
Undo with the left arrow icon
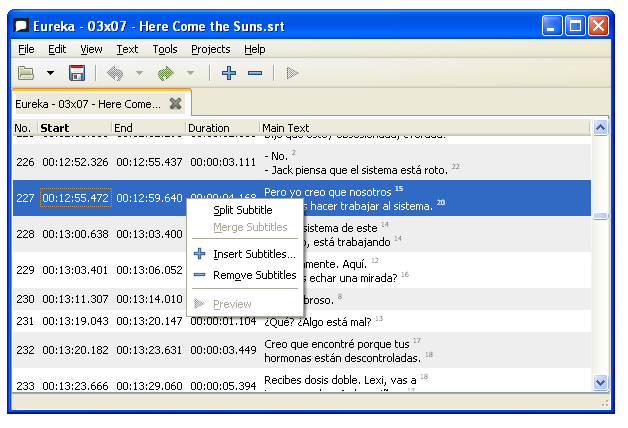(x=115, y=73)
